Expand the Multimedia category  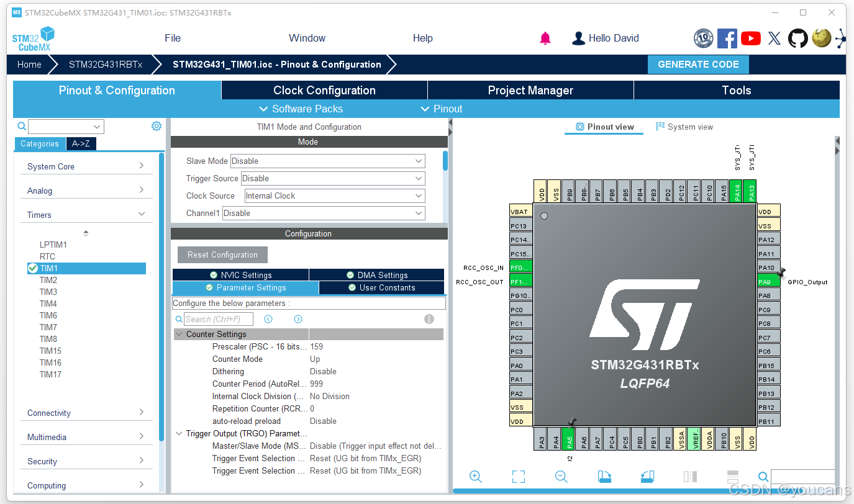(86, 437)
